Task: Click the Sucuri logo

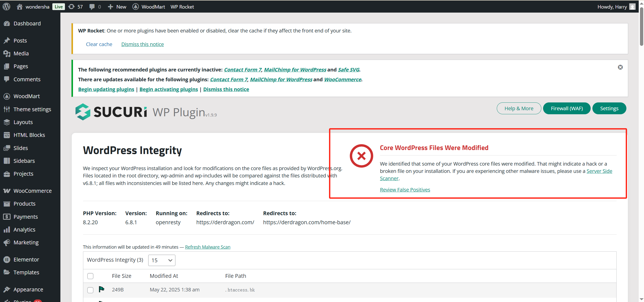Action: (111, 112)
